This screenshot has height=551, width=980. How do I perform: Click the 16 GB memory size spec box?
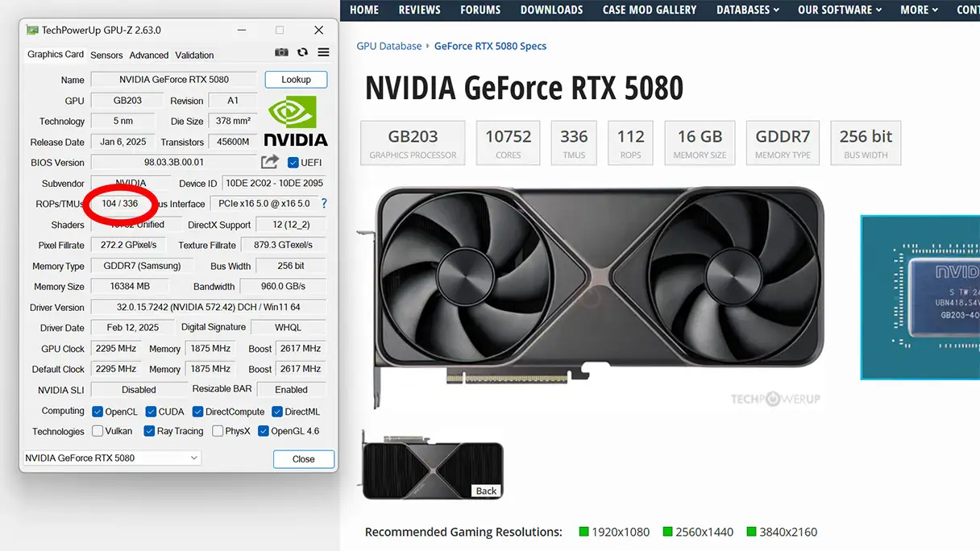coord(700,143)
